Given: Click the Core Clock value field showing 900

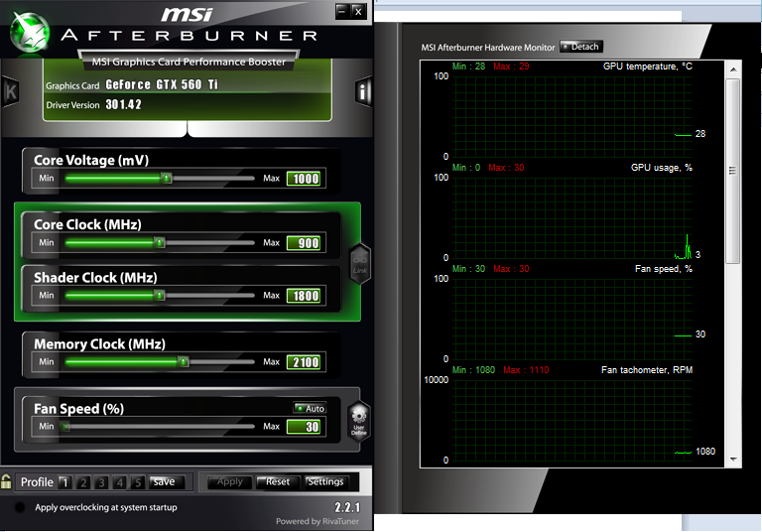Looking at the screenshot, I should pyautogui.click(x=304, y=243).
